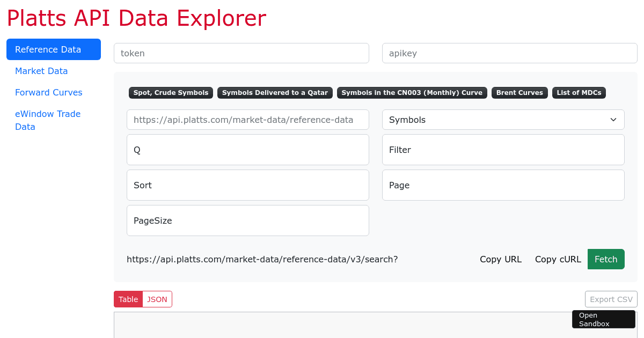This screenshot has height=338, width=644.
Task: Apply the Symbols in the CN003 (Monthly) Curve preset
Action: (412, 92)
